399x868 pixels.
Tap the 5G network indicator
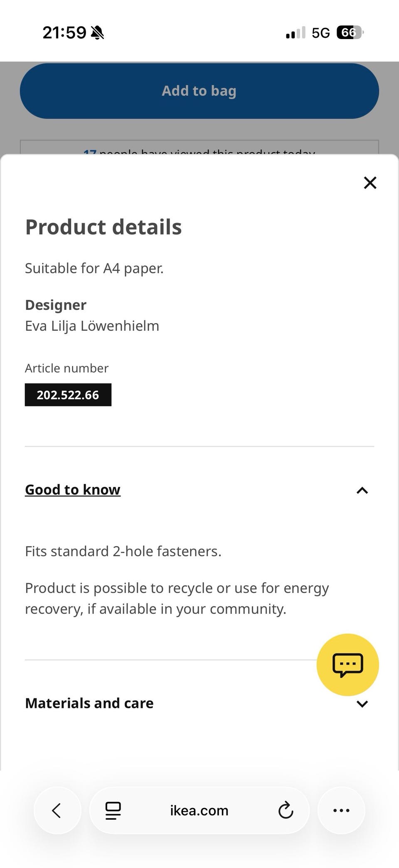click(320, 33)
